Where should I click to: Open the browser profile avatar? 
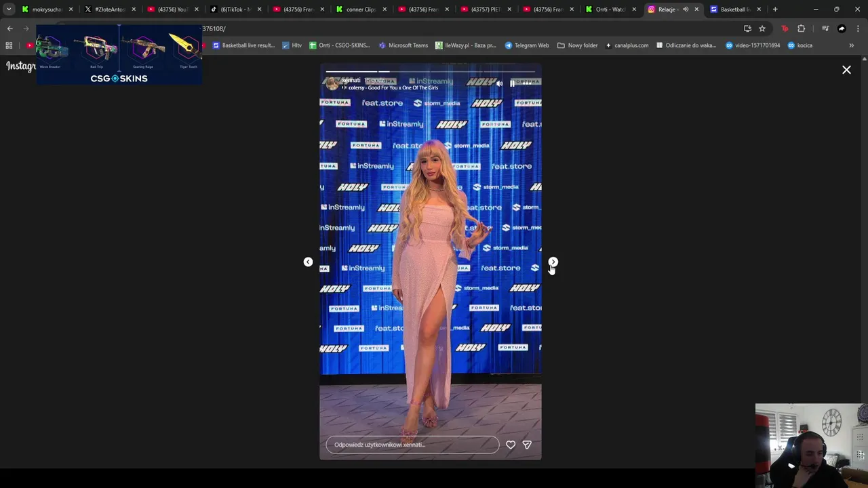click(842, 28)
